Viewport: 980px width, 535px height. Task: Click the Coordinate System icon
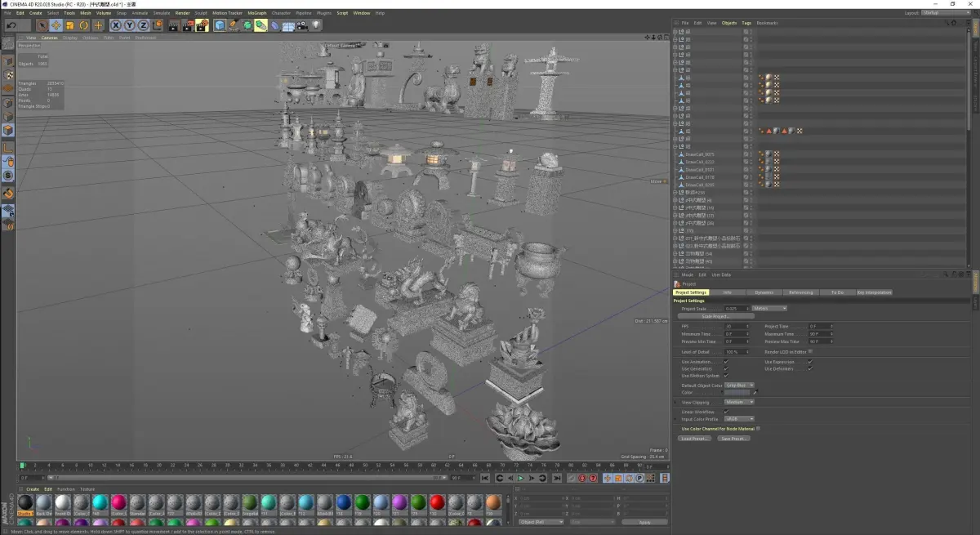[157, 25]
